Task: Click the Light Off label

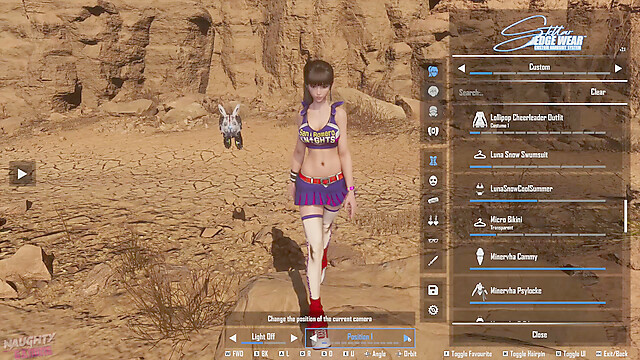Action: point(263,337)
